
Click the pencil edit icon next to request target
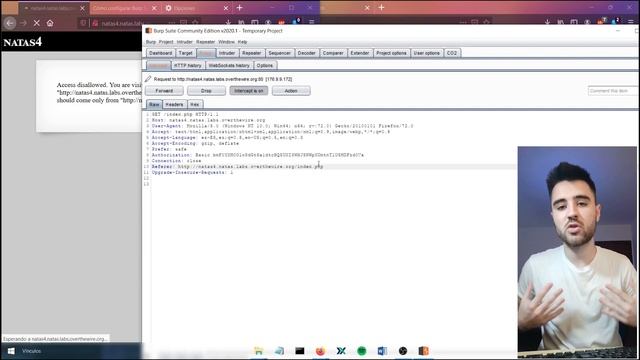click(148, 79)
